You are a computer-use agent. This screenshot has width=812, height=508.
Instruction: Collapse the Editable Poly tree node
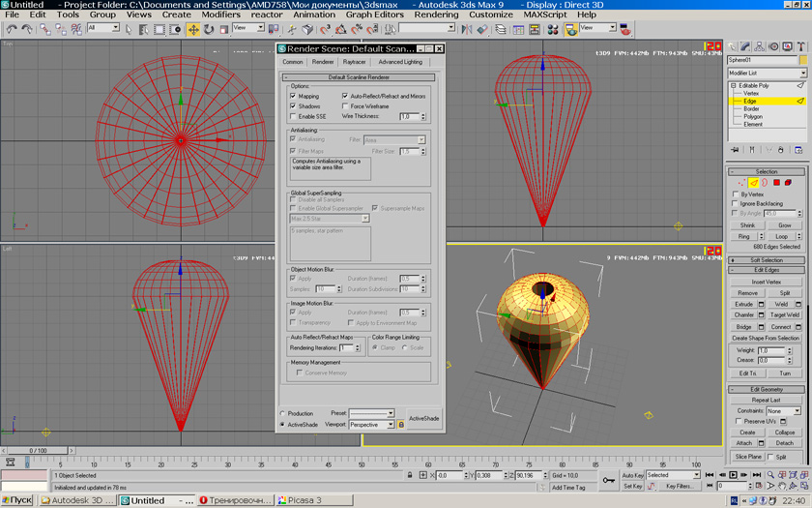(x=733, y=86)
